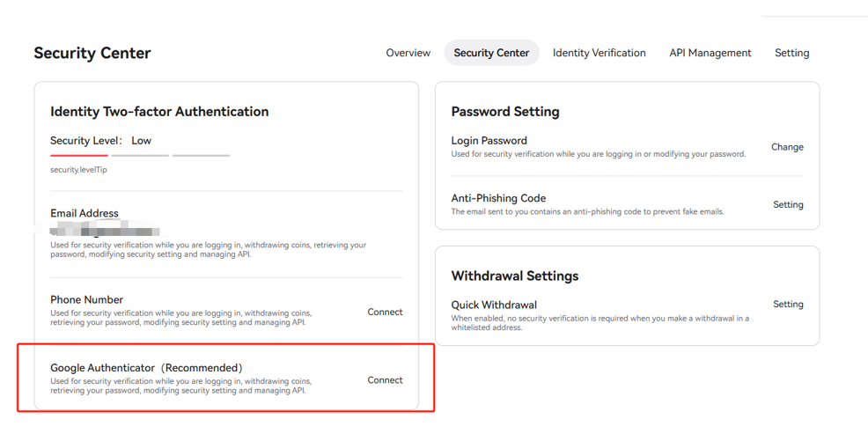
Task: Click the last grey security level segment
Action: [x=201, y=156]
